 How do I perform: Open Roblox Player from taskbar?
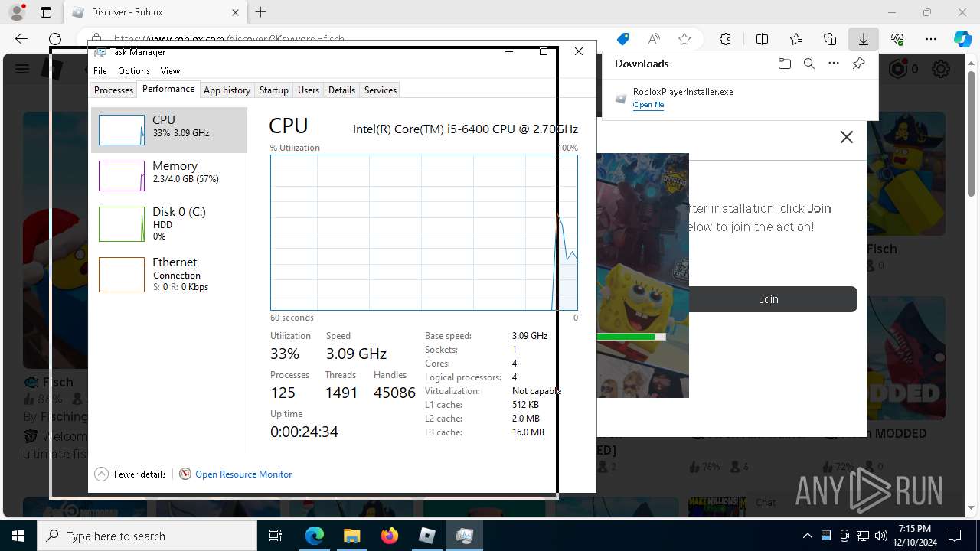click(x=427, y=536)
